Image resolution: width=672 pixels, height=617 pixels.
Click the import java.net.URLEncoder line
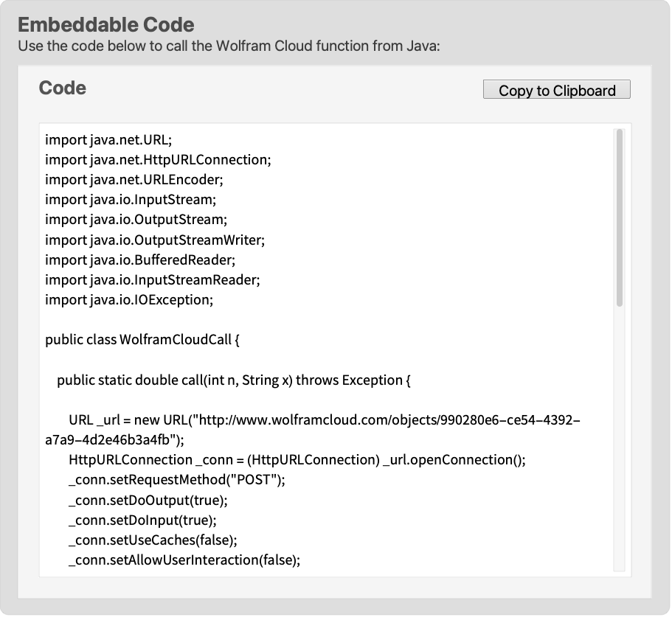click(134, 180)
